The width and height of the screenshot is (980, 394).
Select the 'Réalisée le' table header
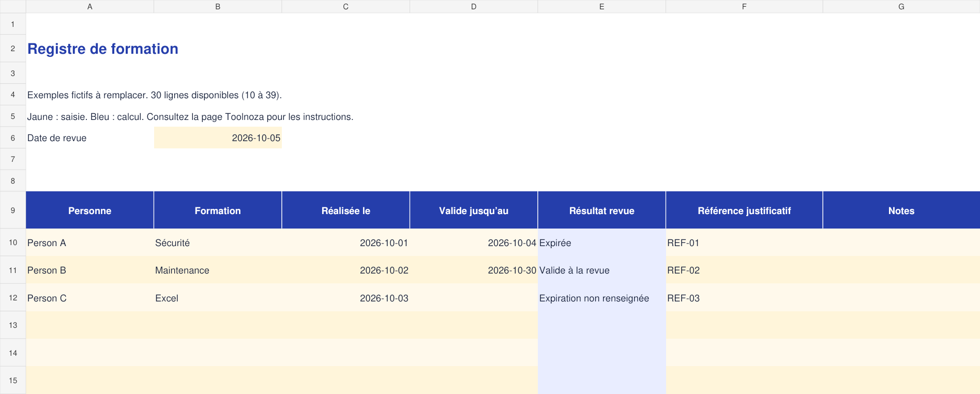click(346, 210)
